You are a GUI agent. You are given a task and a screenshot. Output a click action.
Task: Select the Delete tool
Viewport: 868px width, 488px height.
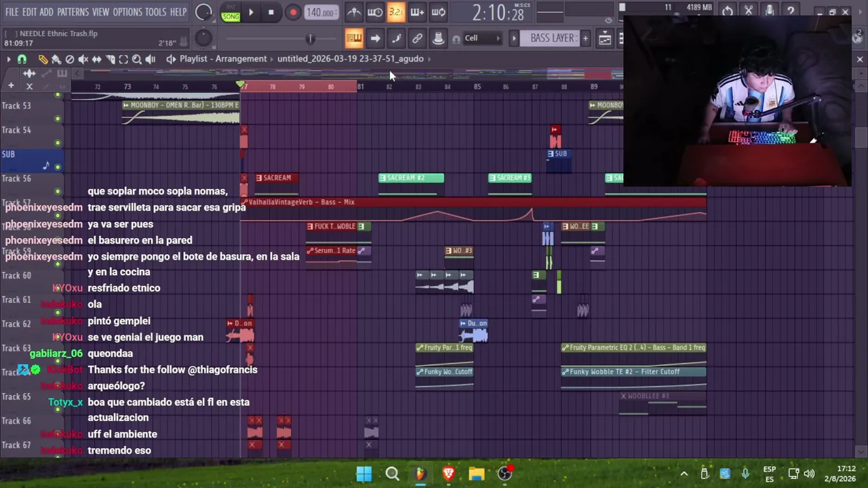[x=70, y=60]
